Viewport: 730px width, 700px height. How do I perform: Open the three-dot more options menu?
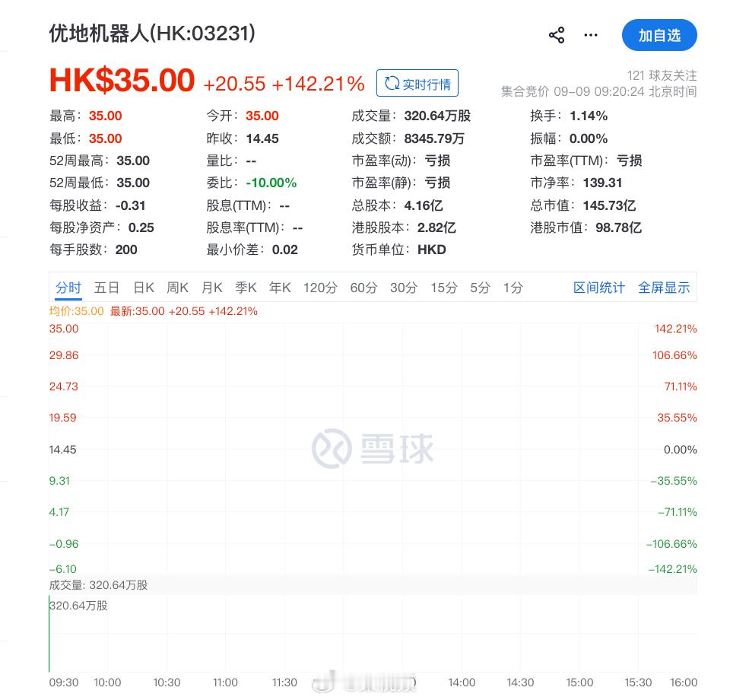(591, 35)
